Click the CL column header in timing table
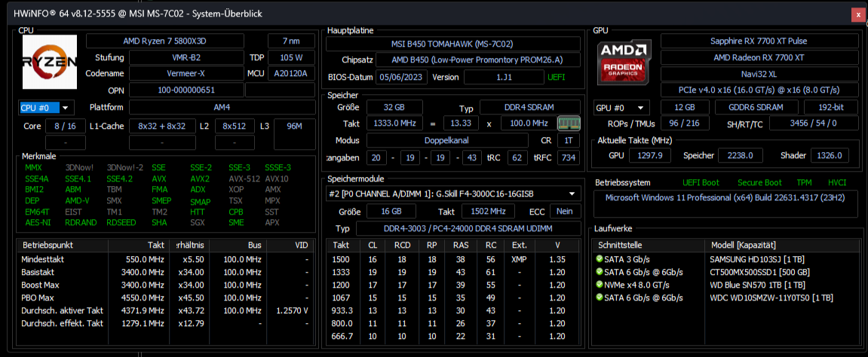 [372, 245]
